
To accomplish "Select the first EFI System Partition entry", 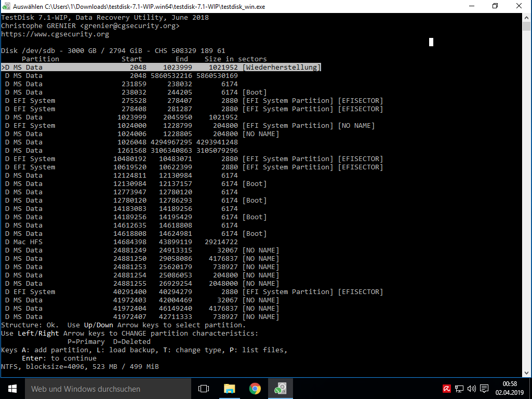I will [156, 100].
